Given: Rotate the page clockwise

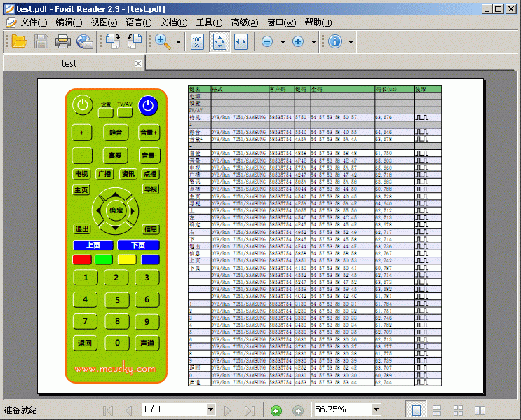Looking at the screenshot, I should (112, 41).
